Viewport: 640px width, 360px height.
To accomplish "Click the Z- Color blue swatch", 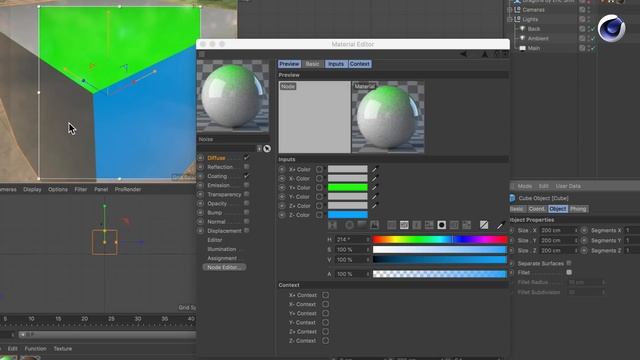I will coord(347,215).
